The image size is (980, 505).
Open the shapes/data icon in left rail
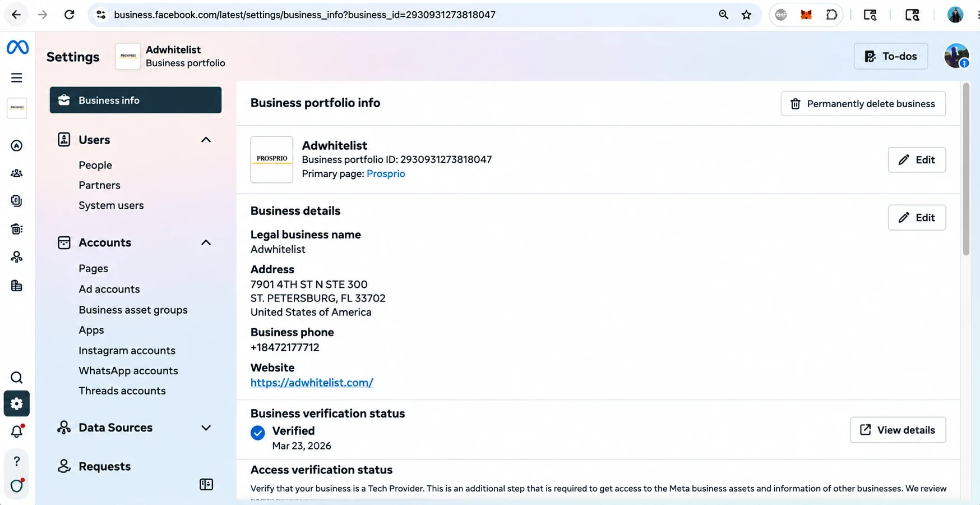17,257
